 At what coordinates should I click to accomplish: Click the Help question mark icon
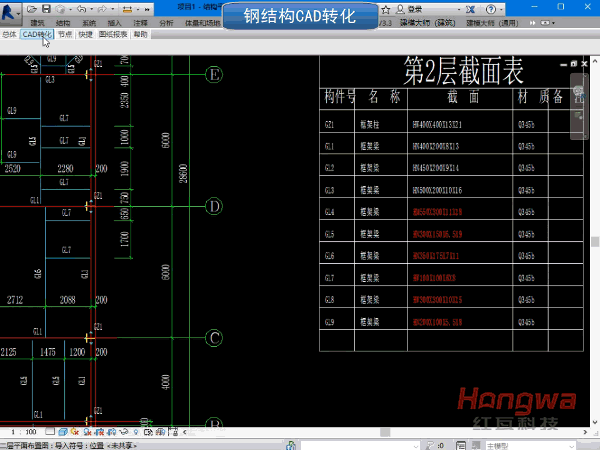(x=491, y=9)
